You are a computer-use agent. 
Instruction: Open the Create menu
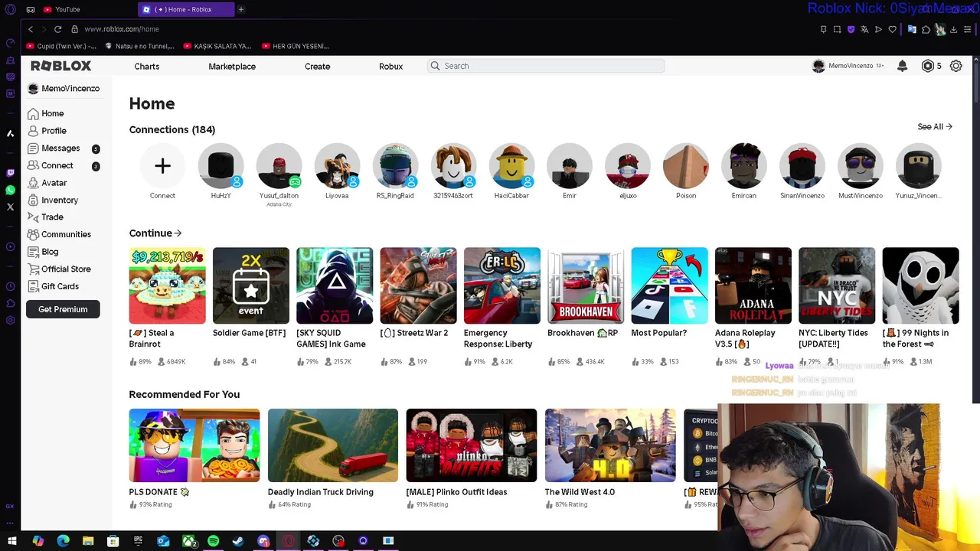[317, 67]
